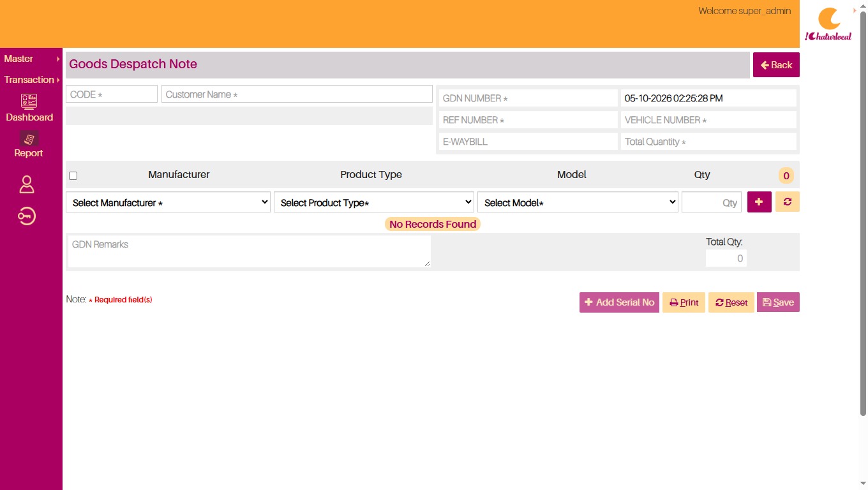Expand the Master menu

tap(31, 59)
